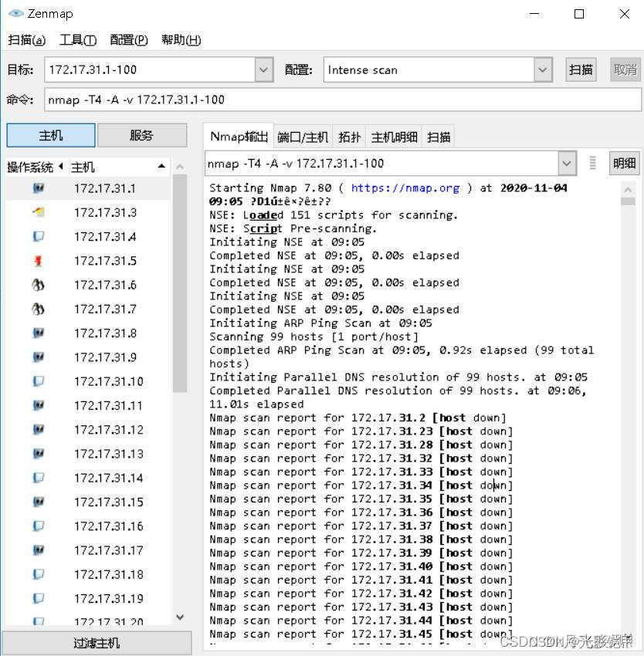644x656 pixels.
Task: Click the line for 172.17.31.23 host down
Action: (361, 431)
